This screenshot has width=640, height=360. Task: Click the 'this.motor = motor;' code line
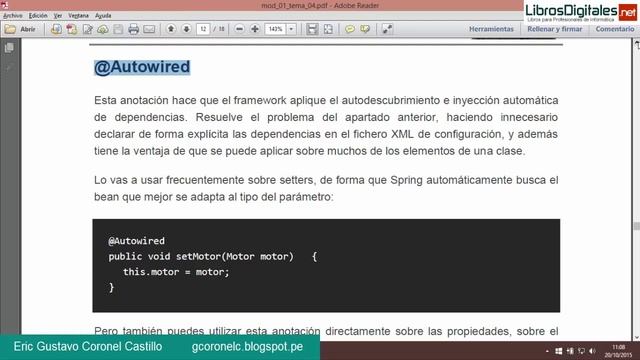point(176,272)
